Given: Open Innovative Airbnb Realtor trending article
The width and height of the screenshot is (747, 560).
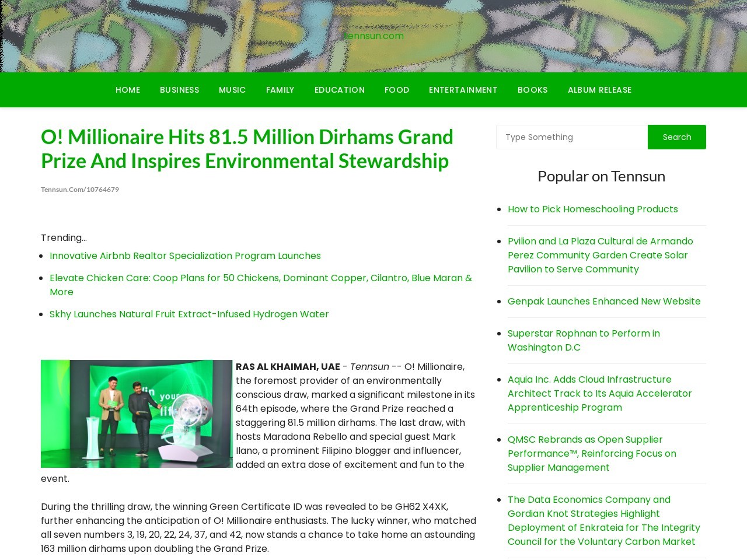Looking at the screenshot, I should click(185, 256).
